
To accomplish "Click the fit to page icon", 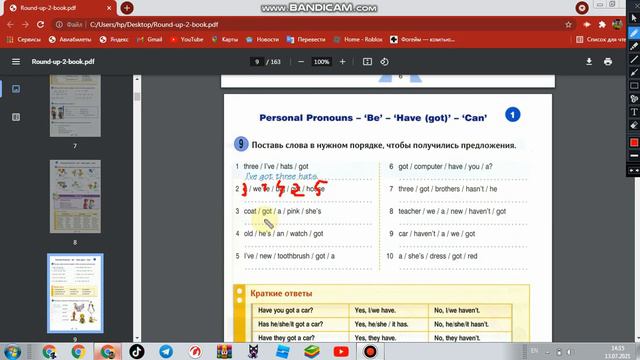I will click(367, 62).
